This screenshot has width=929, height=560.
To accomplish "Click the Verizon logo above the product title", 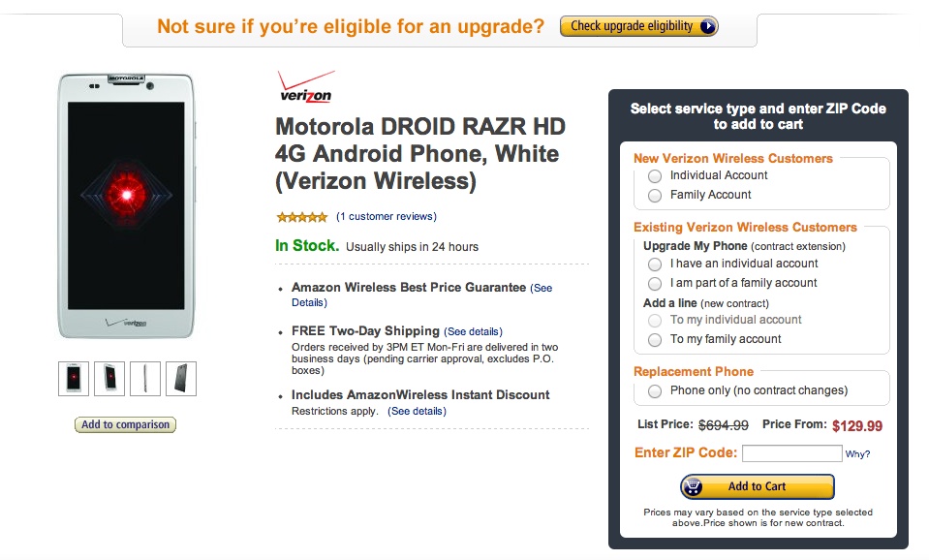I will [x=305, y=87].
